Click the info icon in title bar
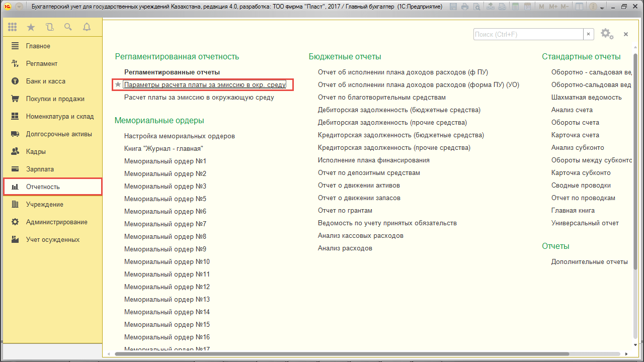The image size is (644, 362). [594, 7]
